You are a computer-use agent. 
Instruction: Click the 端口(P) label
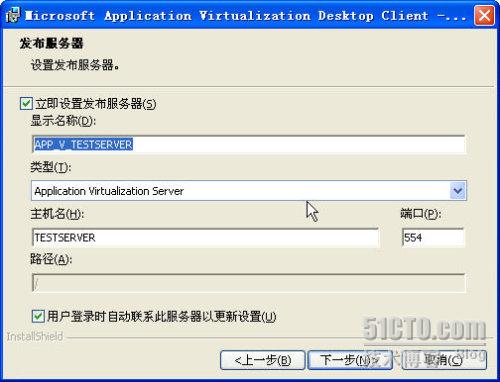point(421,214)
